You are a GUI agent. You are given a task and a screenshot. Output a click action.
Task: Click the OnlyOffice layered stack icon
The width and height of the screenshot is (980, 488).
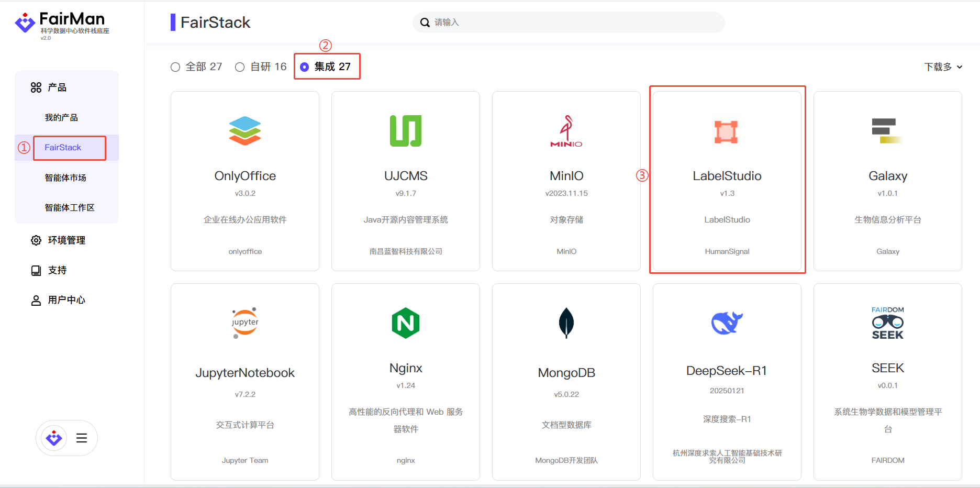pos(244,131)
